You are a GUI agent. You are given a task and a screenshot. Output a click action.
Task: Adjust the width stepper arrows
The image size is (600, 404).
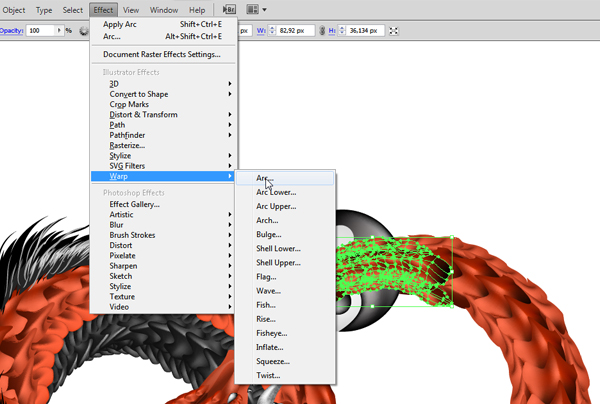coord(272,31)
